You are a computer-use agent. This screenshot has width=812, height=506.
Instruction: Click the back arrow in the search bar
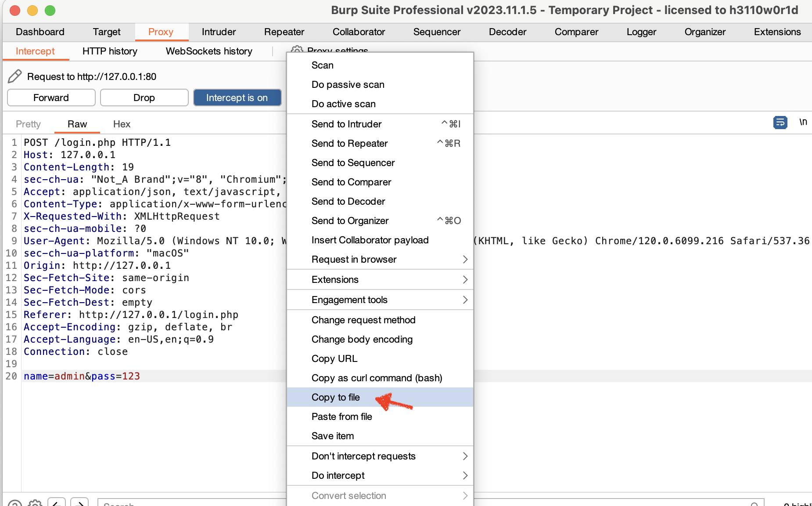57,502
